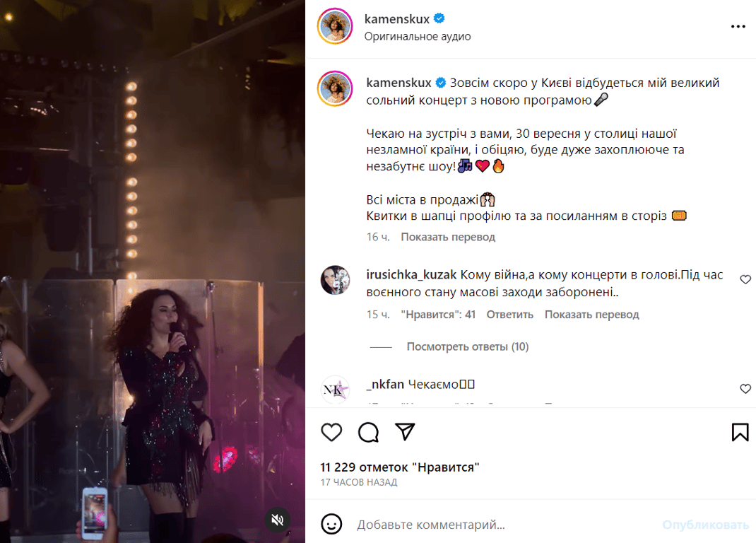Like _nkfan's comment with its heart

(x=745, y=389)
